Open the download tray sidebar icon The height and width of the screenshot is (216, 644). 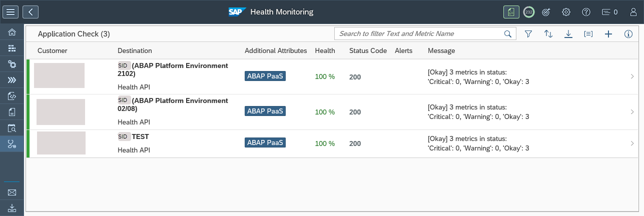tap(12, 207)
